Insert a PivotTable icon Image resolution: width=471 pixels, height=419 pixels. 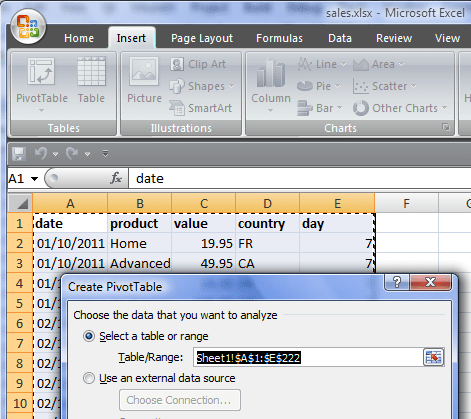41,71
